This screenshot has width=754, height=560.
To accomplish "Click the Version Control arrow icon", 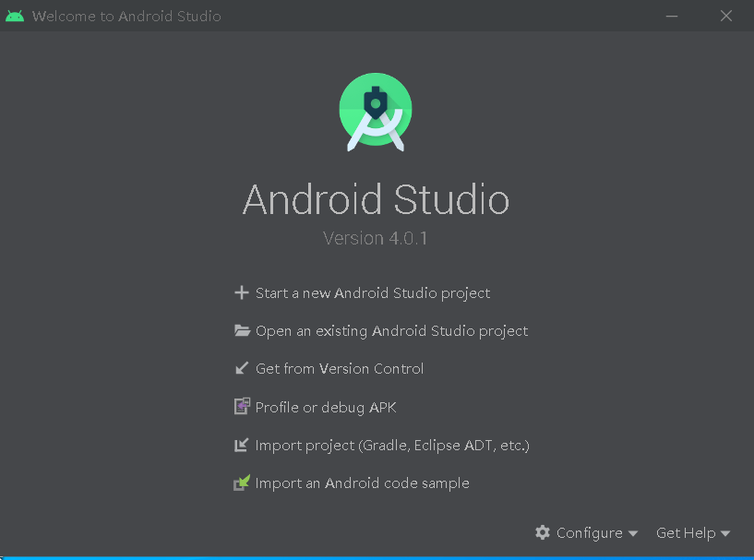I will (x=242, y=368).
